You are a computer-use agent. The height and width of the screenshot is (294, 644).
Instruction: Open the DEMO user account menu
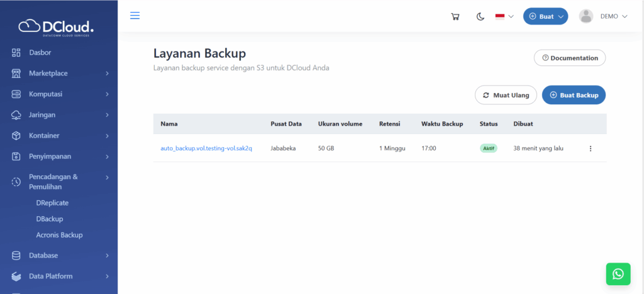pos(603,16)
